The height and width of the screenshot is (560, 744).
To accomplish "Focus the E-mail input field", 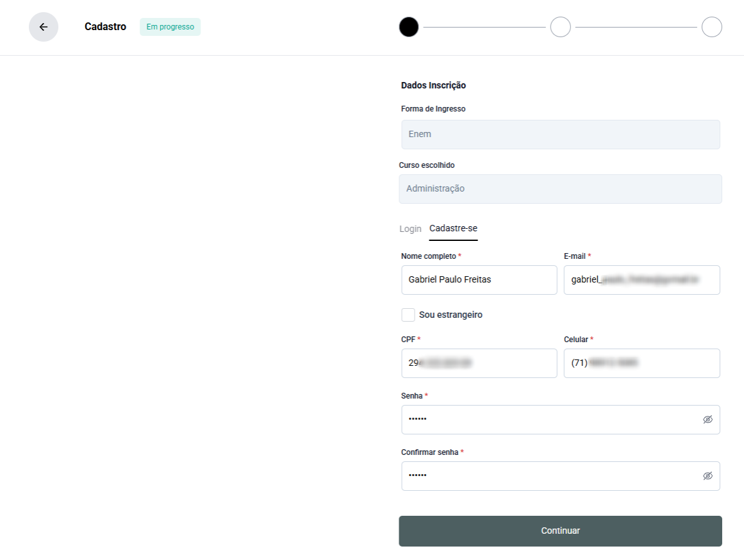I will tap(642, 280).
